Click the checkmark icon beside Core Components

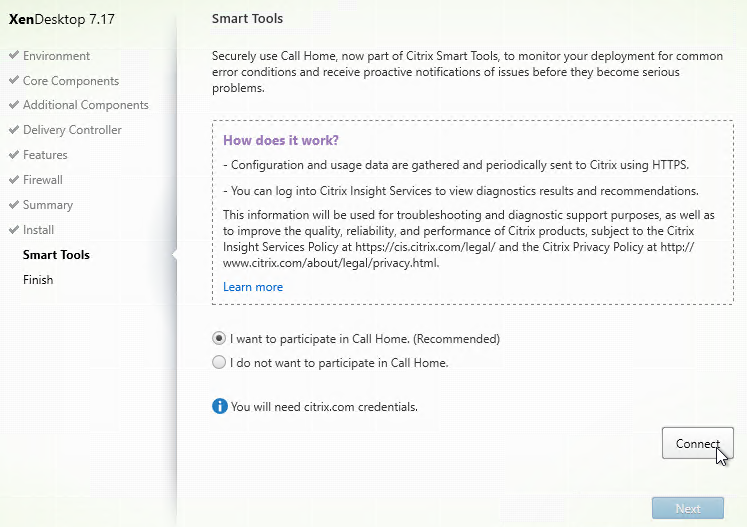14,80
